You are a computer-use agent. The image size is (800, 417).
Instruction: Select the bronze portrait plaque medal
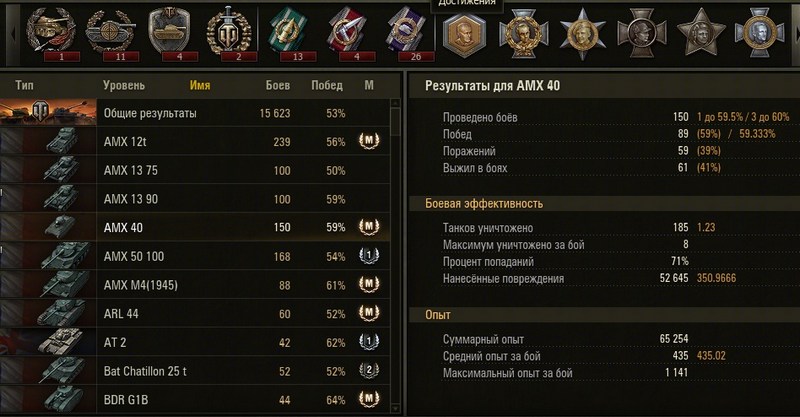click(461, 35)
